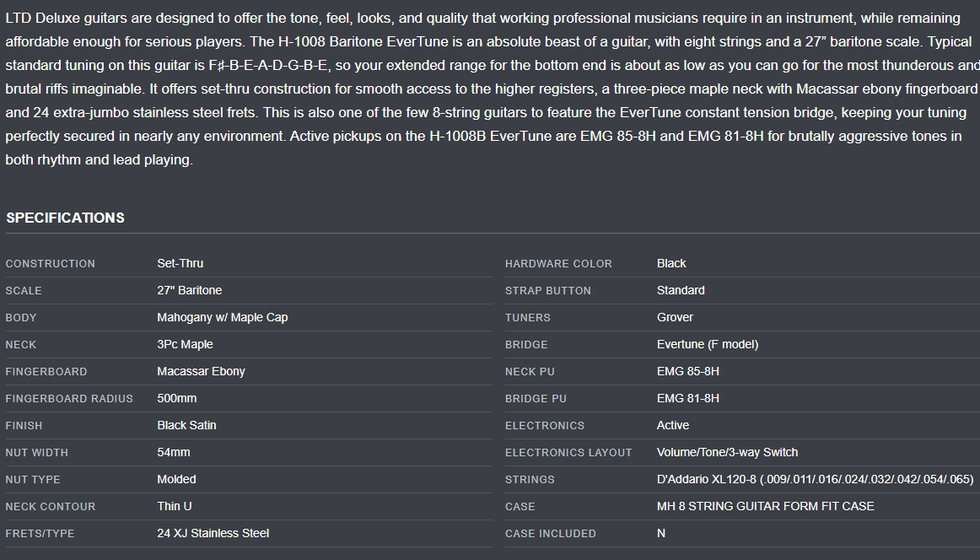Viewport: 980px width, 560px height.
Task: Select the 27" Baritone scale value
Action: pos(189,290)
